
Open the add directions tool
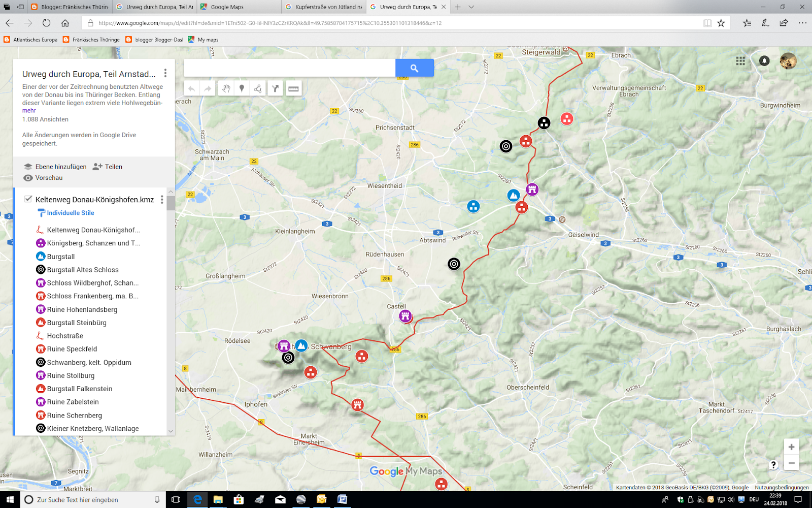click(275, 88)
